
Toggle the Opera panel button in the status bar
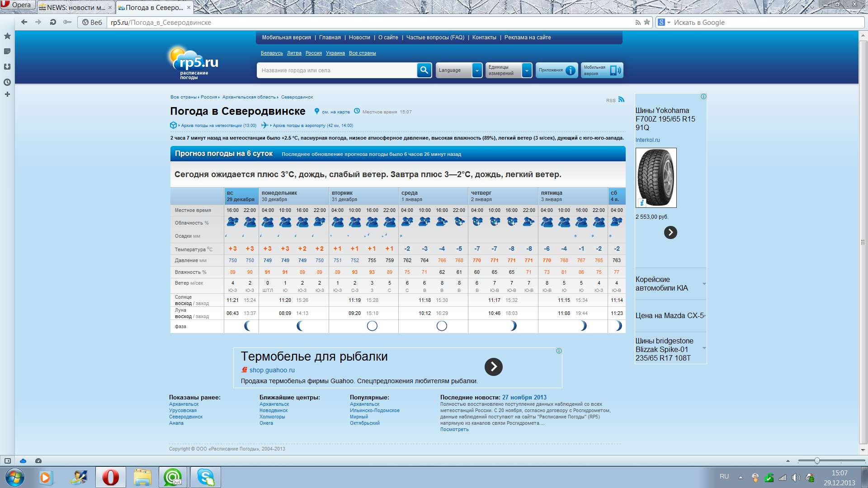click(8, 461)
